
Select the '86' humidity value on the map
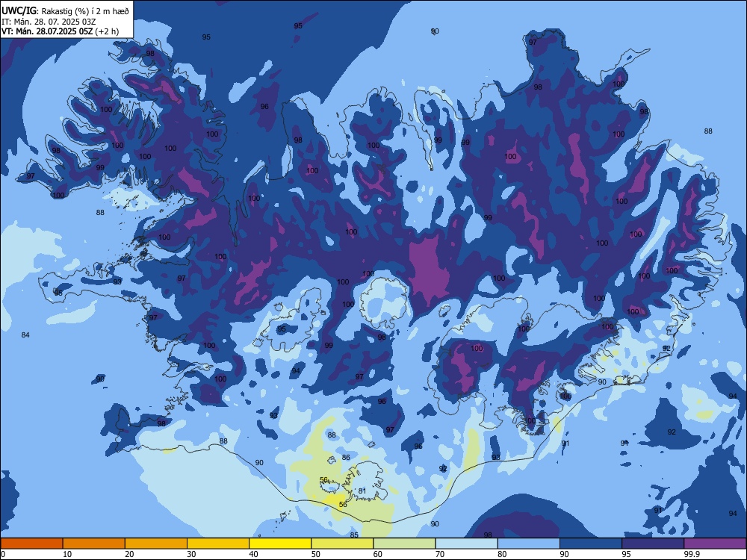(346, 457)
